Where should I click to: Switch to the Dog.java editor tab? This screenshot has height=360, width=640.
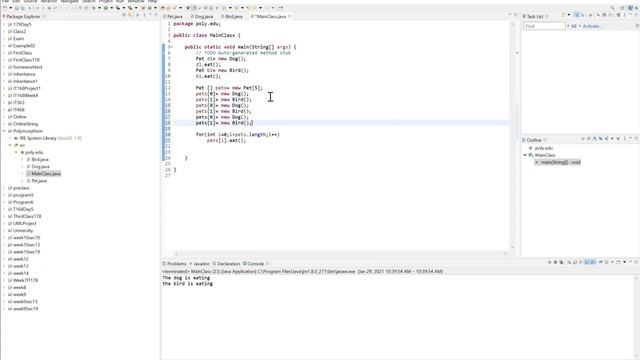click(202, 17)
